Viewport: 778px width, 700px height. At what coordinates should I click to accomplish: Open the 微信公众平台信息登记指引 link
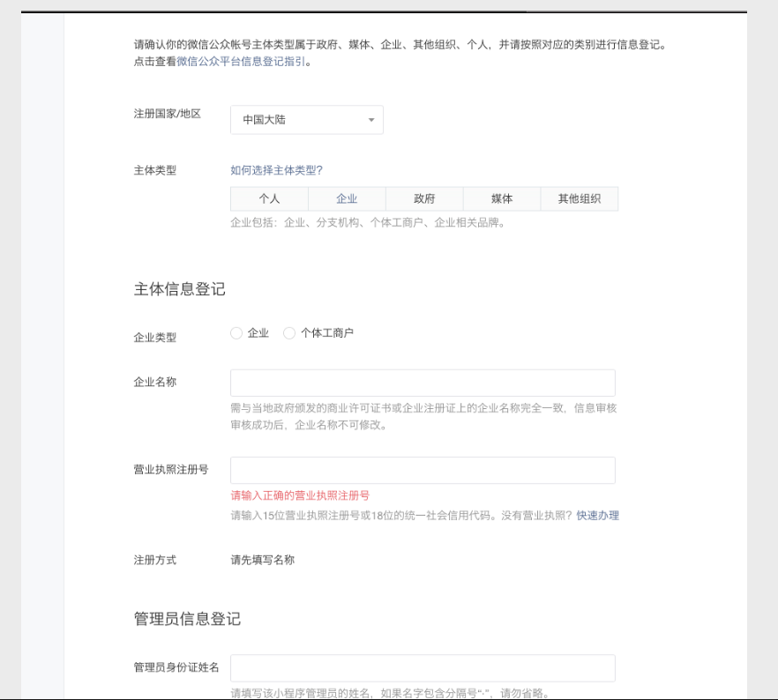[x=241, y=62]
